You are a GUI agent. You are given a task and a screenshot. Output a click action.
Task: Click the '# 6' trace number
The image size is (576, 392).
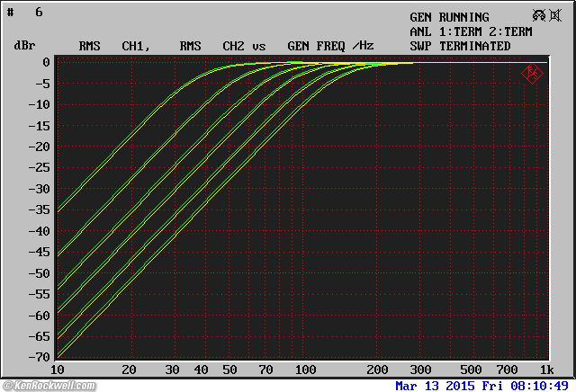[x=25, y=13]
